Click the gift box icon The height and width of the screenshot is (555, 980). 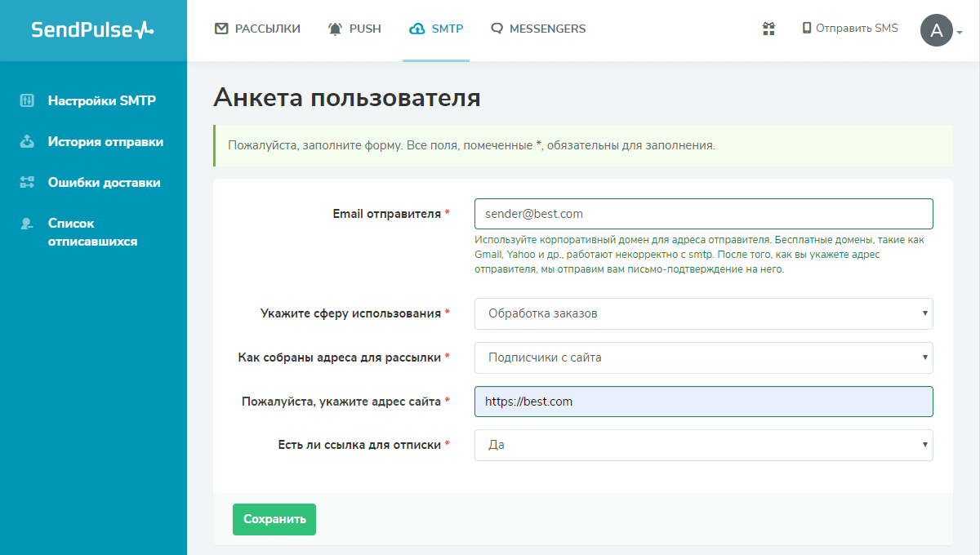pos(768,29)
